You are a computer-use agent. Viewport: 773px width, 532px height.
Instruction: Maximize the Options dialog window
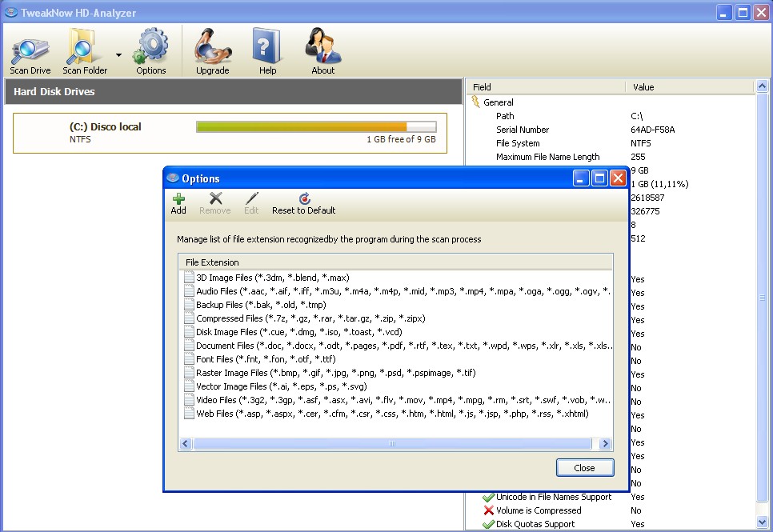599,178
